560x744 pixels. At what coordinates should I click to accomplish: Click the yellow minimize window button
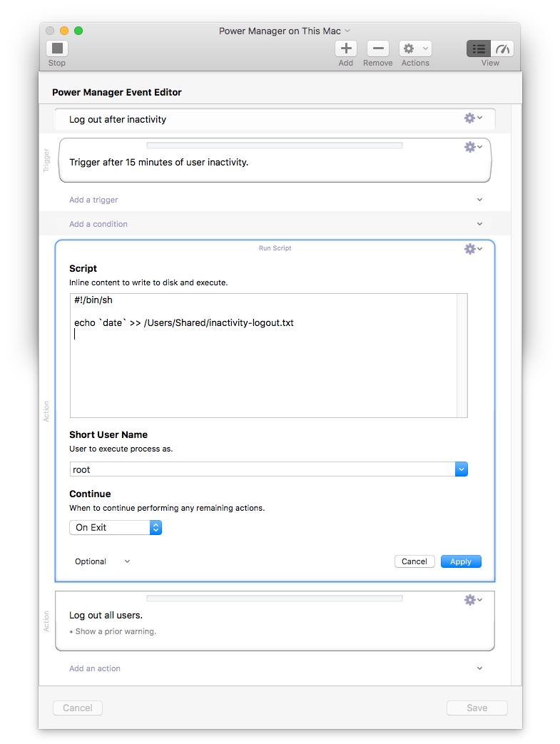click(64, 31)
